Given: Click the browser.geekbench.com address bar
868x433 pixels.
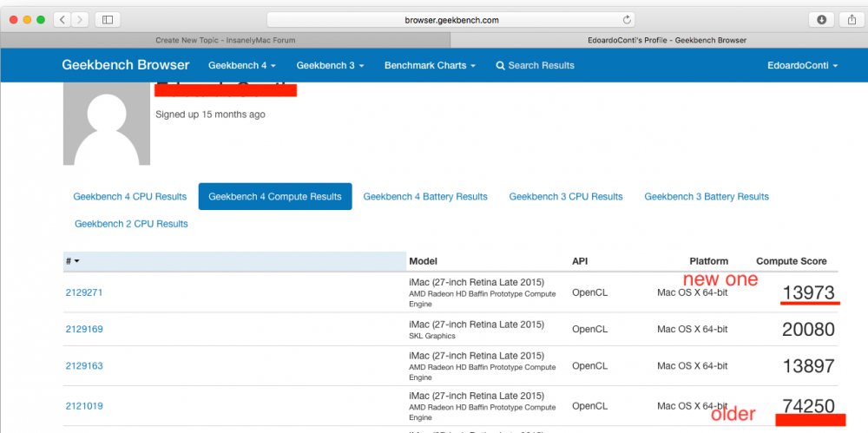Looking at the screenshot, I should [x=450, y=20].
